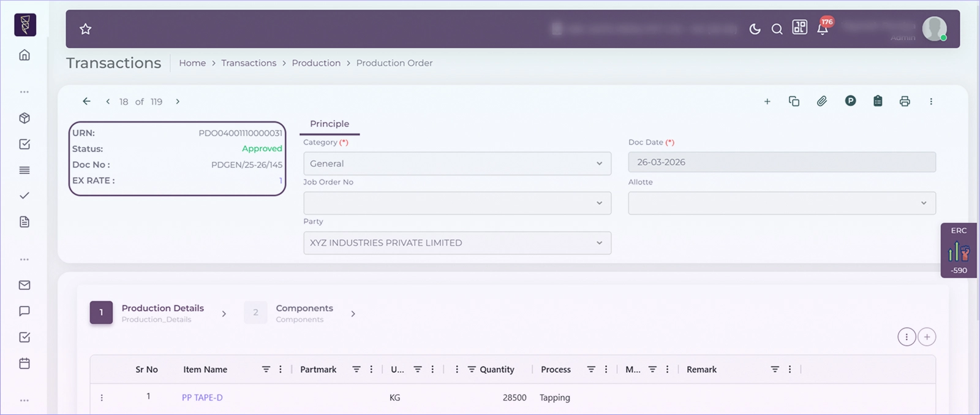Add a new production order with plus icon

pos(767,102)
